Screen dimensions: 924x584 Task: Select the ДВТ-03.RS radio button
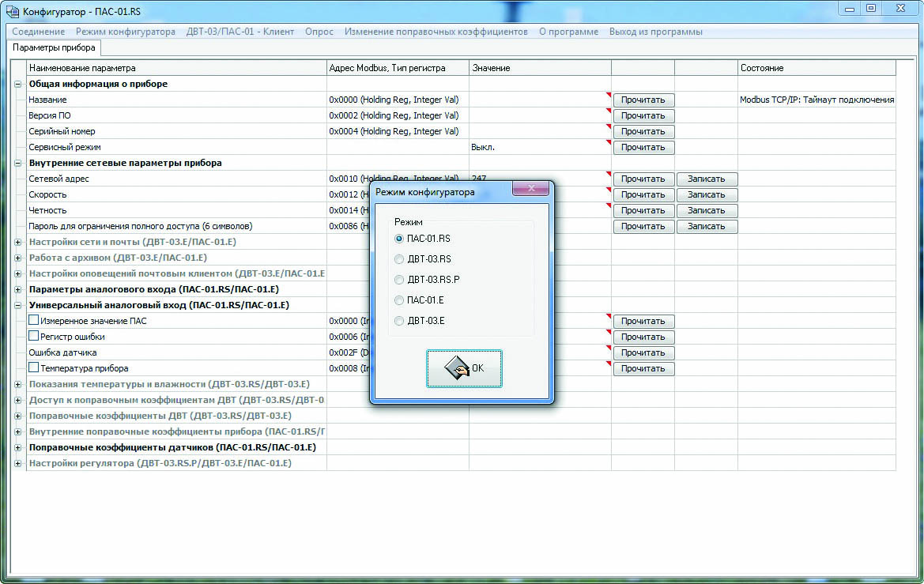399,259
